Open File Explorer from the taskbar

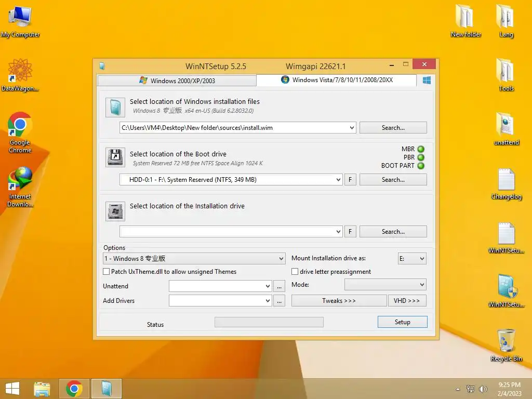coord(42,389)
